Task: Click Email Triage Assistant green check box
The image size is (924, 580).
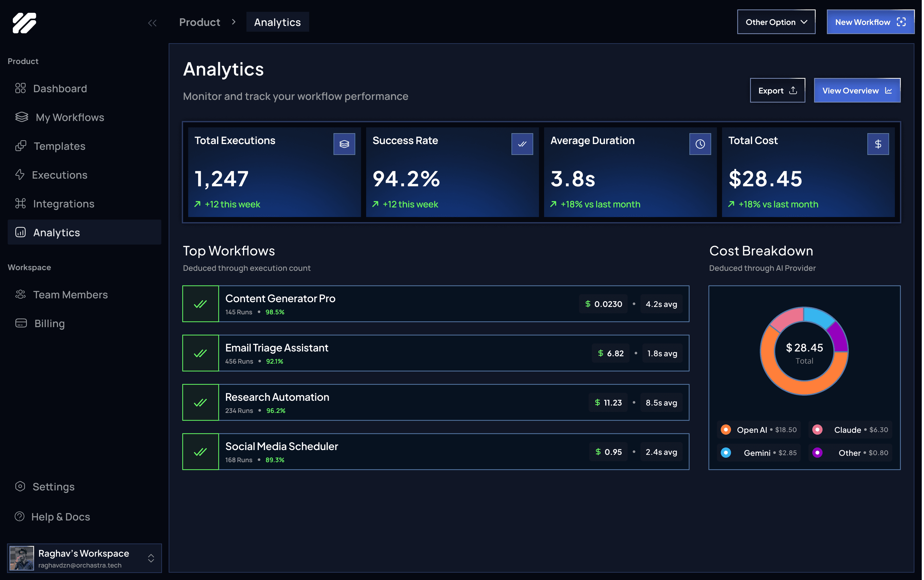Action: pos(200,353)
